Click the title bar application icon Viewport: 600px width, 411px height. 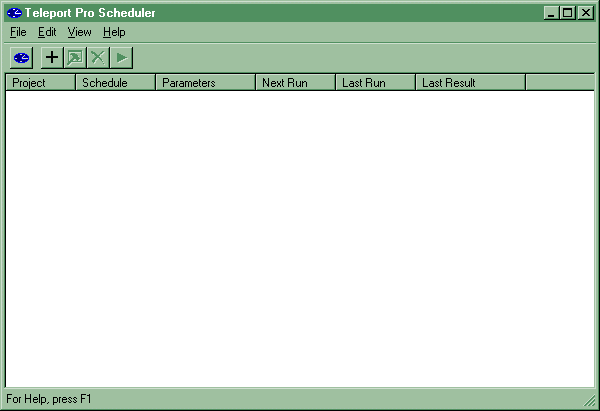14,13
